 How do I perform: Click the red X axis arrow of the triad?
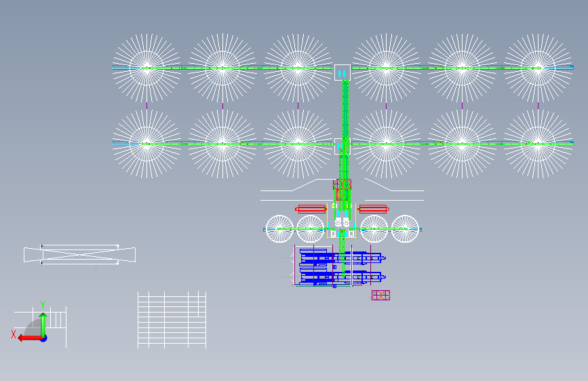(29, 338)
